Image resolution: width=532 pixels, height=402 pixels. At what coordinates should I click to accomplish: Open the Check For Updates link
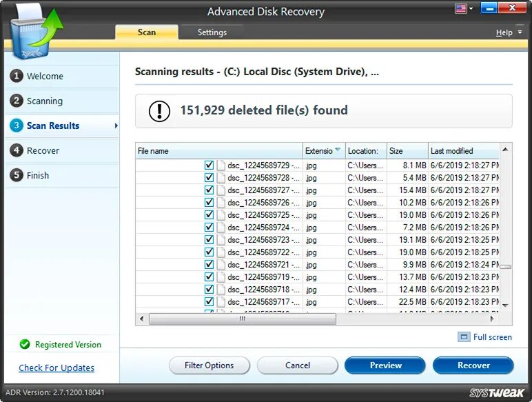click(x=57, y=368)
